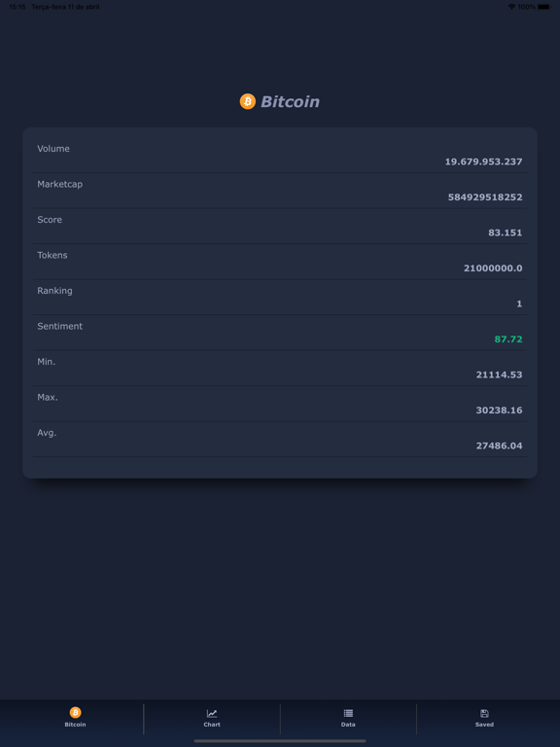Image resolution: width=560 pixels, height=747 pixels.
Task: Select the Min. label
Action: [x=47, y=362]
